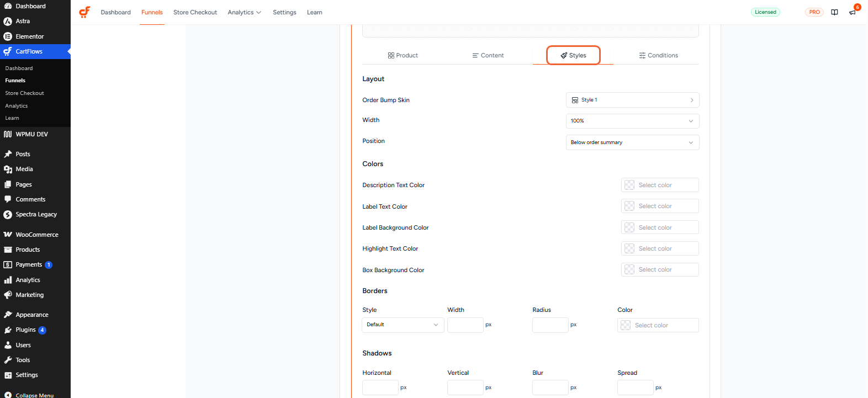Click the bar chart icon beside Analytics
868x398 pixels.
[8, 280]
